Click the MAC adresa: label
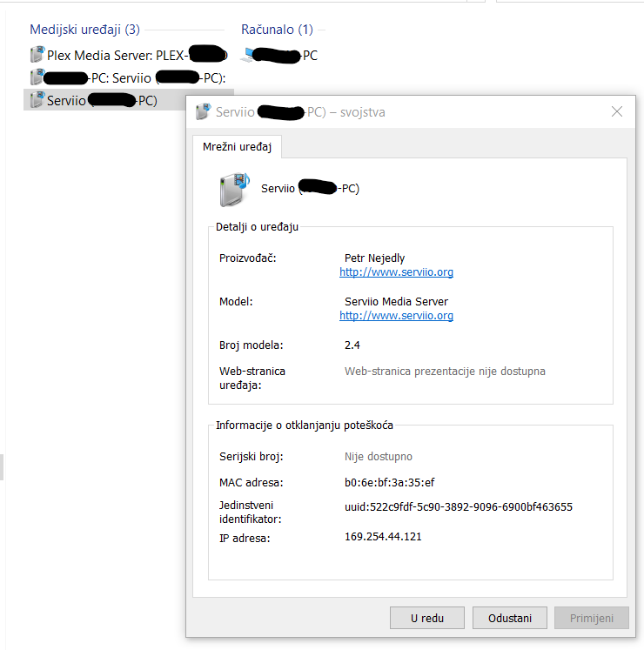The height and width of the screenshot is (650, 644). tap(251, 483)
